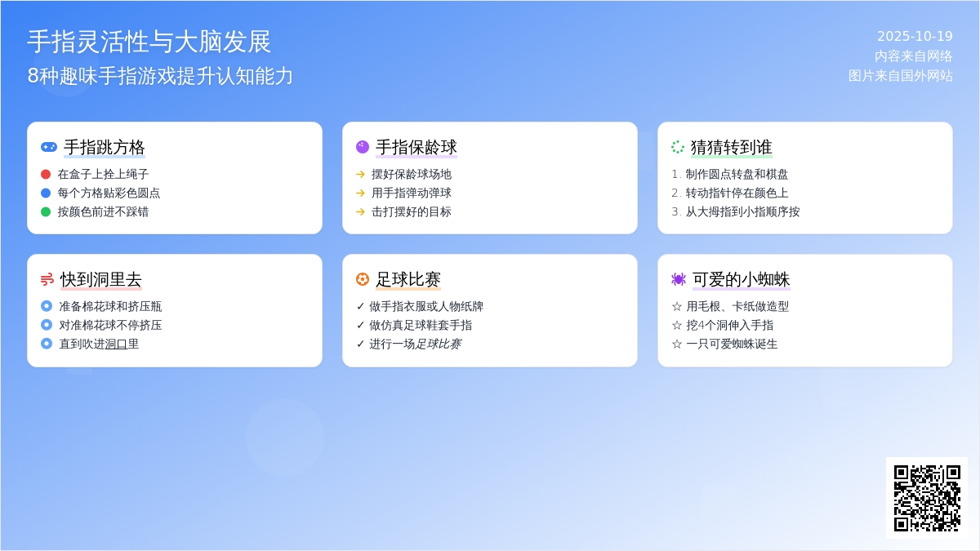Click the orange soccer ball icon
Image resolution: width=980 pixels, height=551 pixels.
(363, 279)
